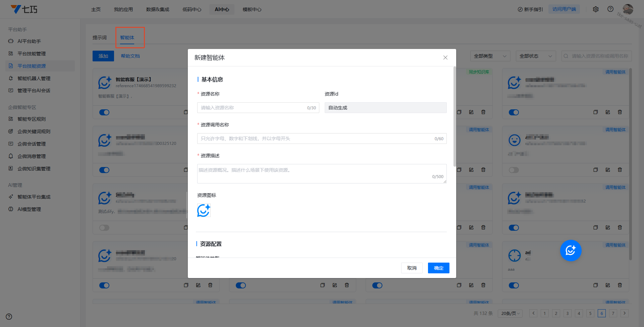Viewport: 644px width, 327px height.
Task: Click the 新手指引 compass link
Action: (x=530, y=9)
